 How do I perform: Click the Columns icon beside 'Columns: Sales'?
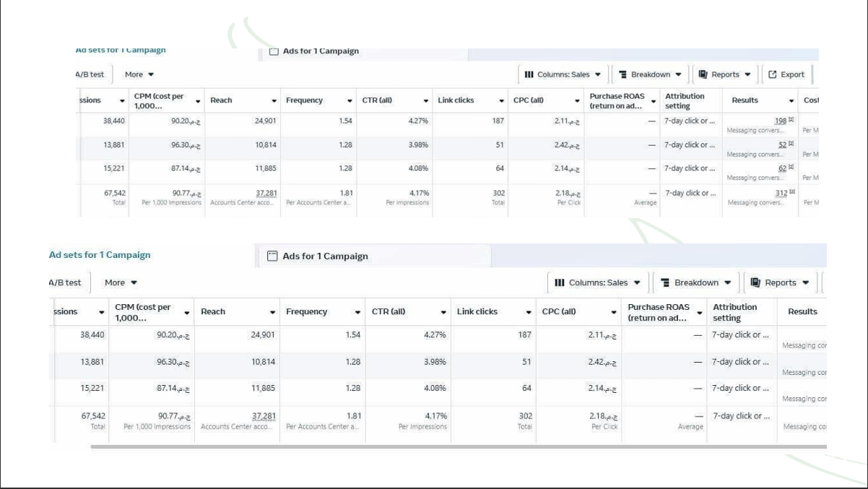coord(529,72)
